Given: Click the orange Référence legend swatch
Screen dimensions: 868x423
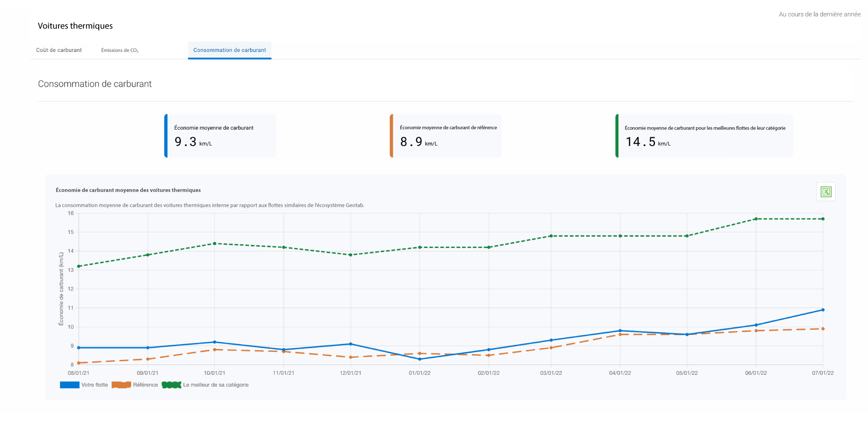Looking at the screenshot, I should (x=121, y=385).
